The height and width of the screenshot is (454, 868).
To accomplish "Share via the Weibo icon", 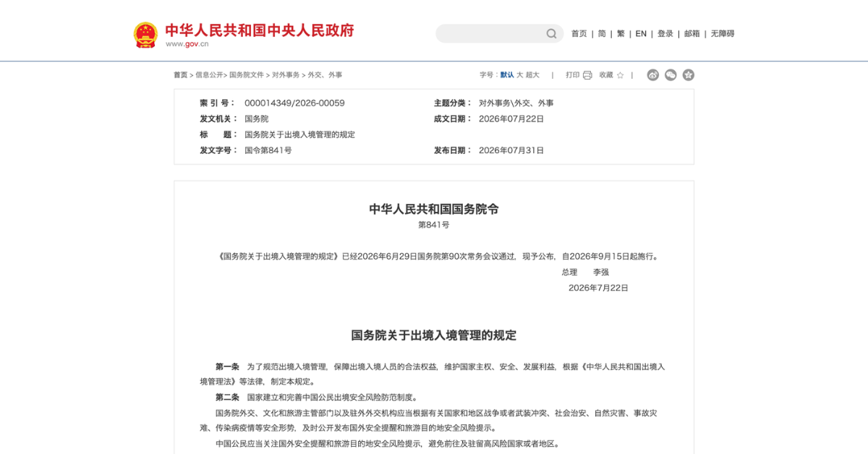I will [x=653, y=74].
